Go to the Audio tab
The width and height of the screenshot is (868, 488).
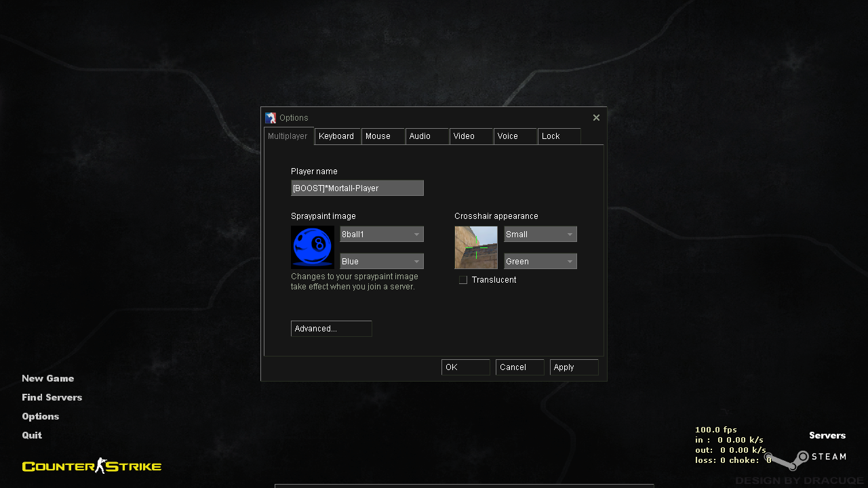tap(427, 136)
